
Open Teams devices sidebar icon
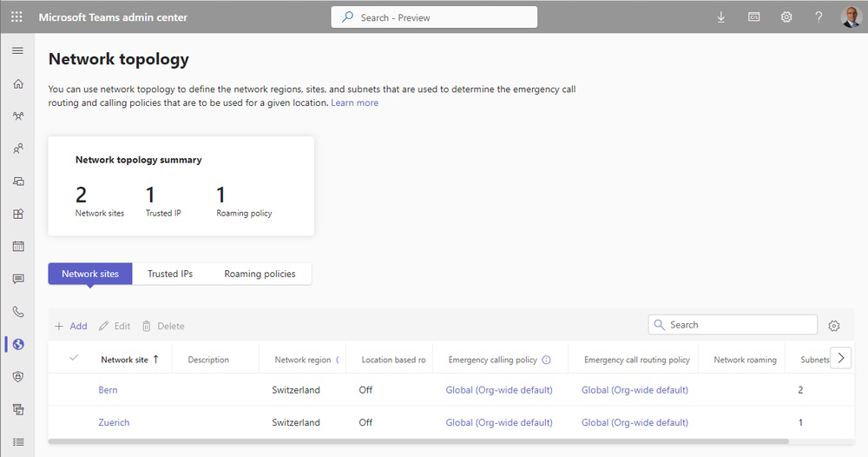click(x=18, y=181)
